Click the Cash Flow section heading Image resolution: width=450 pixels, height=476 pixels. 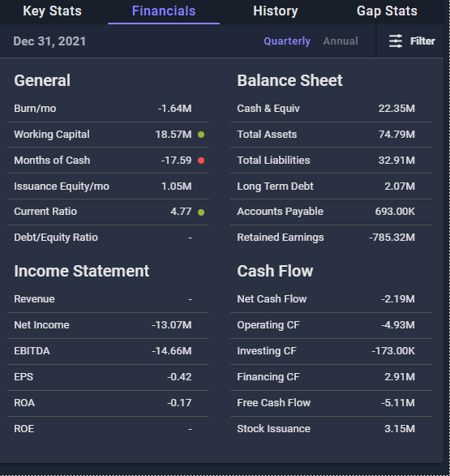point(275,271)
